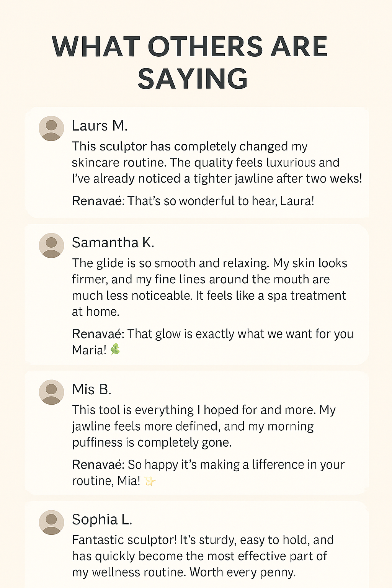Click the Samantha K. review card
This screenshot has width=392, height=588.
tap(196, 294)
